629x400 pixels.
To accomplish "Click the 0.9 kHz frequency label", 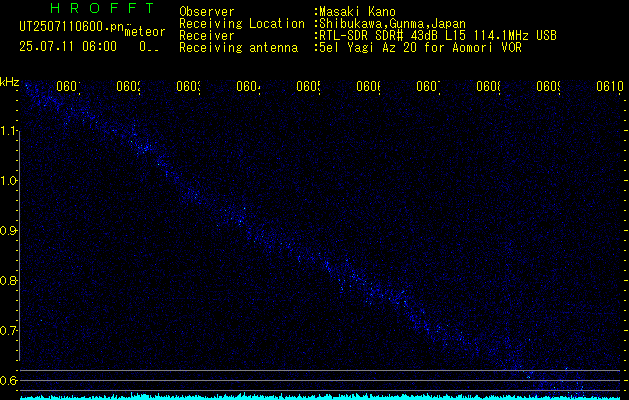I will [x=8, y=231].
